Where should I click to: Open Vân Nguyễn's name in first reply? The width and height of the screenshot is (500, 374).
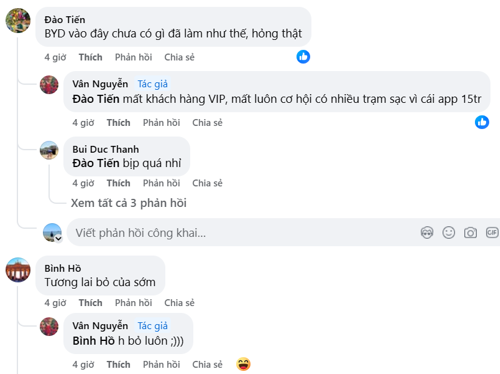click(x=100, y=84)
